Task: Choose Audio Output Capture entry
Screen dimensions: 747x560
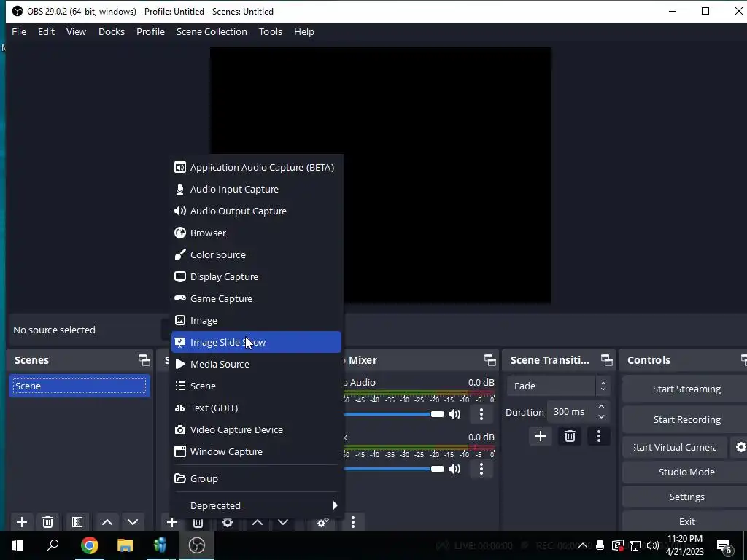Action: (256, 211)
